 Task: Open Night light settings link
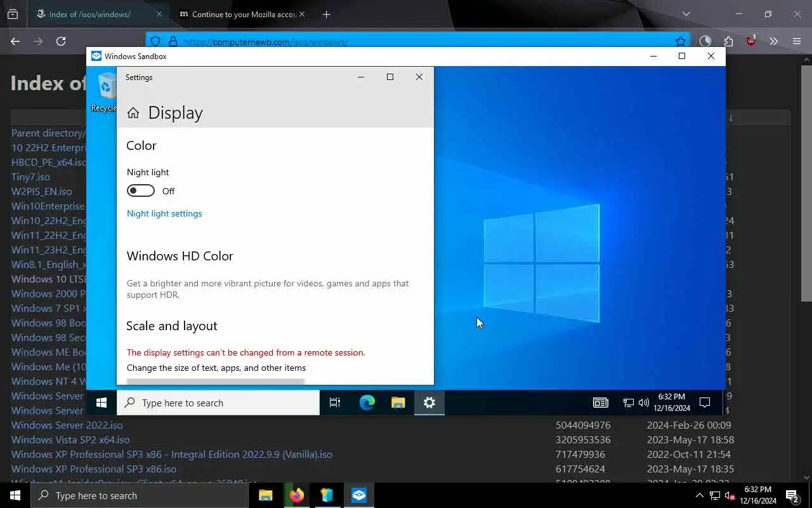164,213
